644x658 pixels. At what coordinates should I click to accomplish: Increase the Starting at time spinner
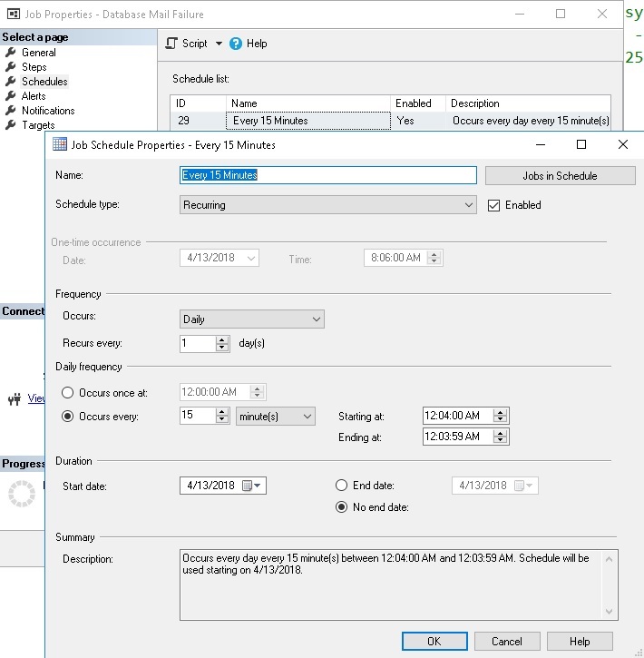pos(500,412)
